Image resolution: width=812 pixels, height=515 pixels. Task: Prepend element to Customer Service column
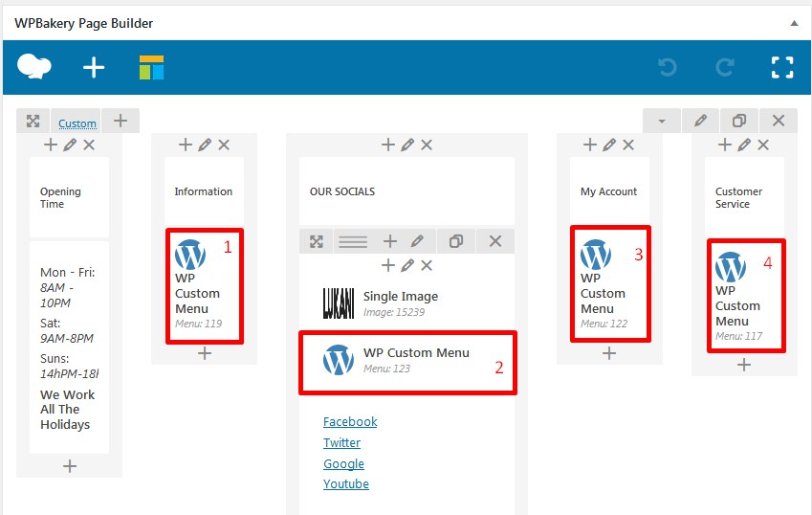coord(725,146)
